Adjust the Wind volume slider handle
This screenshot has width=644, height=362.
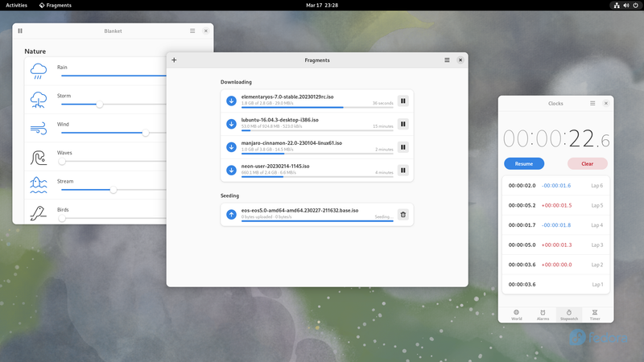coord(146,133)
